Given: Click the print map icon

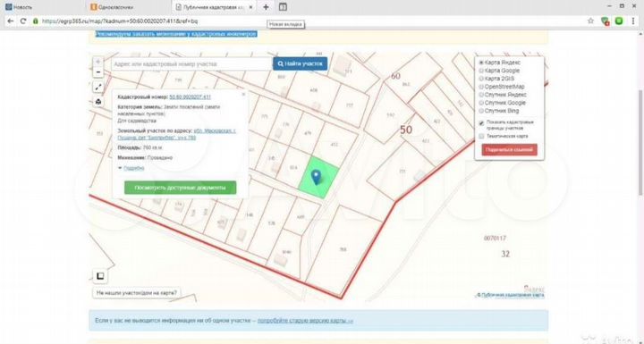Looking at the screenshot, I should tap(98, 101).
